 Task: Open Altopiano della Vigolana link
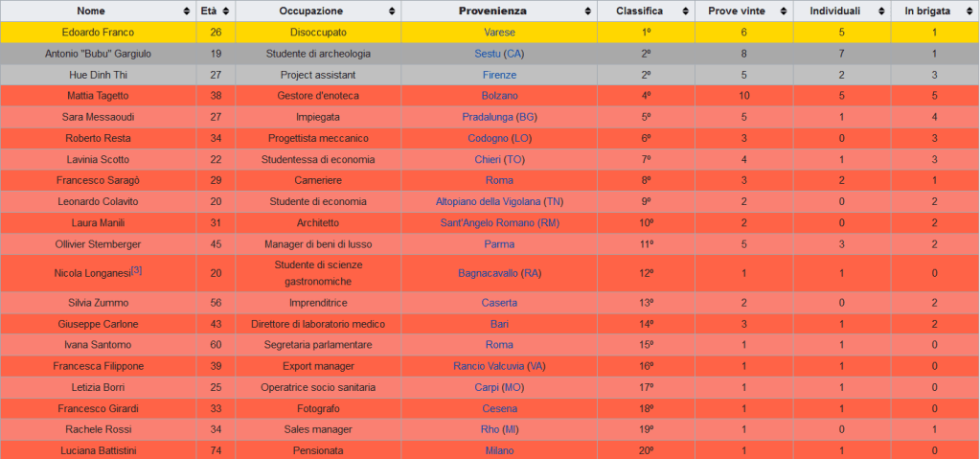[x=488, y=201]
